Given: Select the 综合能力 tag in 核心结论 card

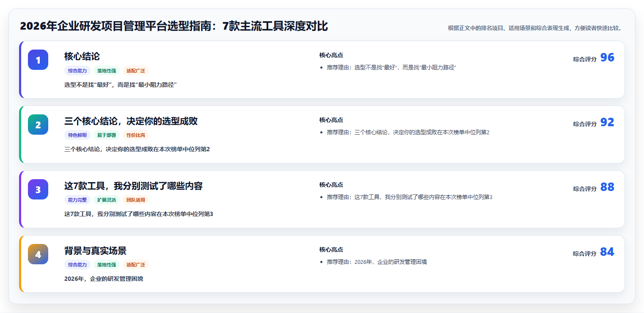Looking at the screenshot, I should coord(77,71).
